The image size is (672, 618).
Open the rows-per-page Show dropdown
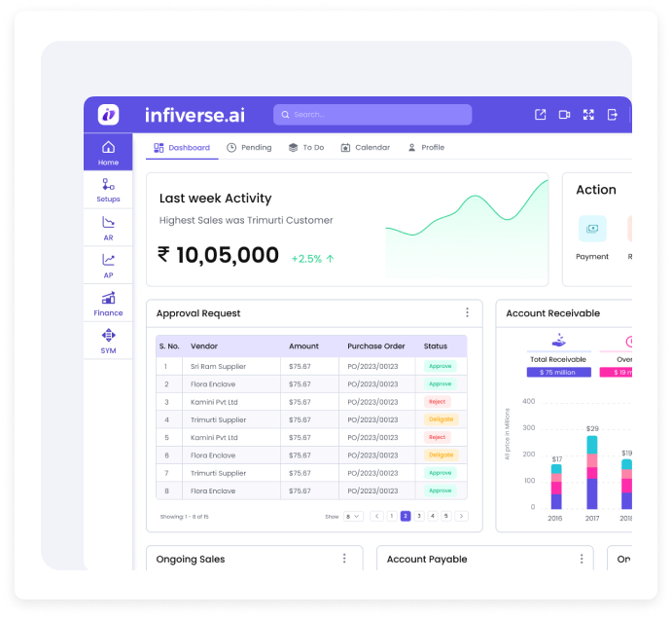point(353,516)
